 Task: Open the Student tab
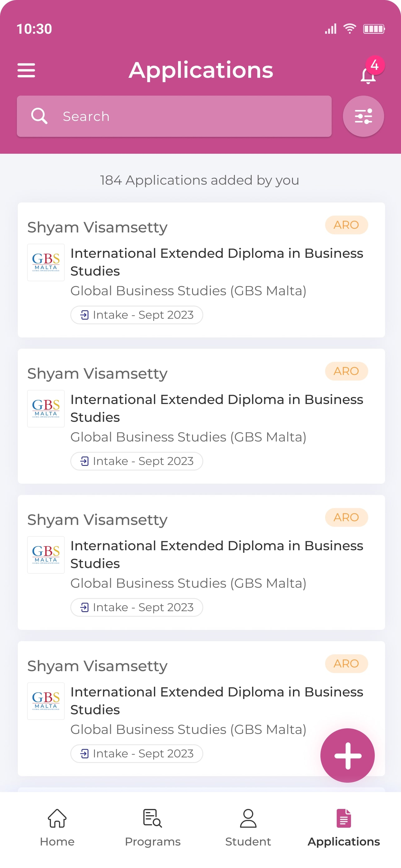coord(248,828)
